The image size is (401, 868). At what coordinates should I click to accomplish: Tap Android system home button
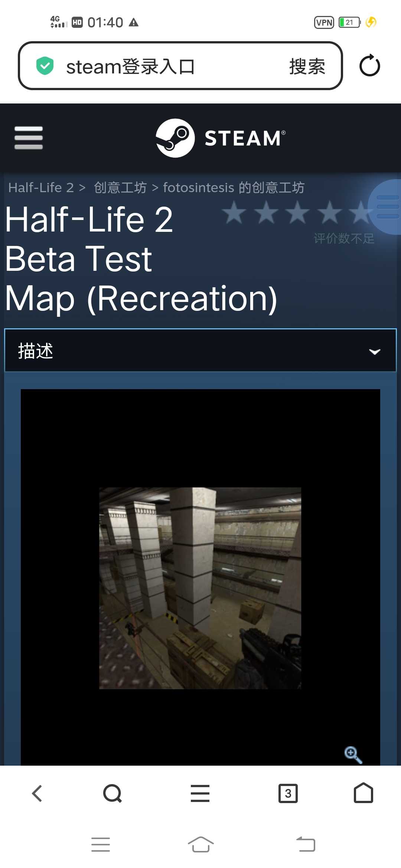201,845
